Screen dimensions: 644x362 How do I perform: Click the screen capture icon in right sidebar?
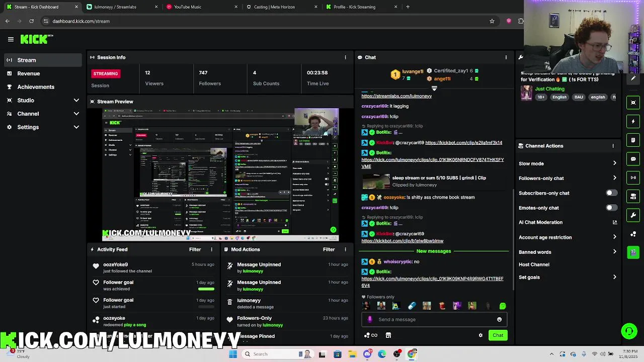point(633,103)
